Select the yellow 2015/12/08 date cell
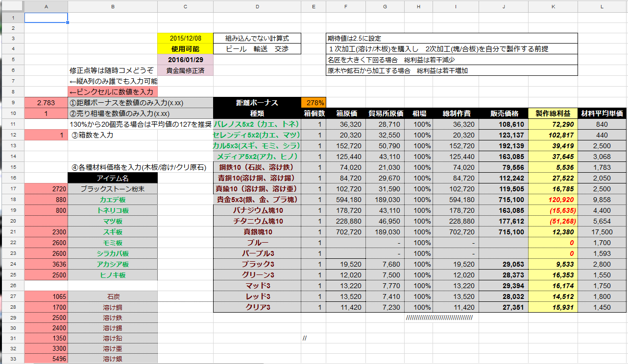 click(x=185, y=38)
